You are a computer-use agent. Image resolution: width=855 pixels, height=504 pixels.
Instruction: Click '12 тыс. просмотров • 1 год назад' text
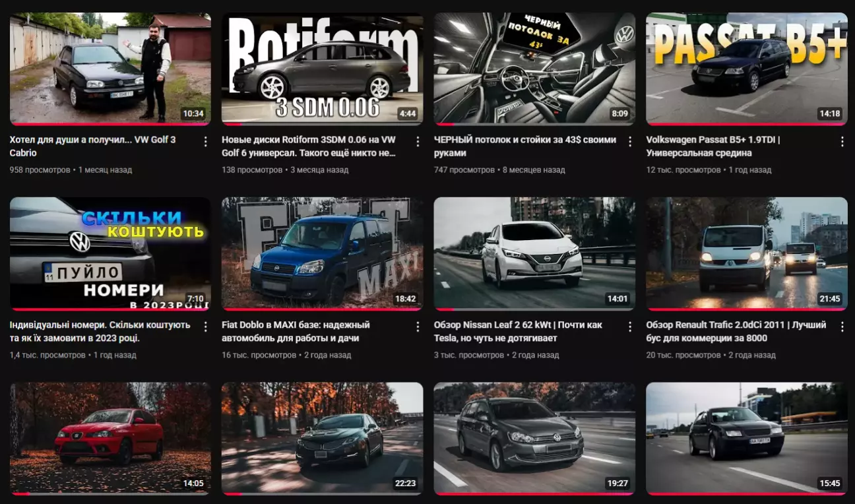tap(709, 170)
